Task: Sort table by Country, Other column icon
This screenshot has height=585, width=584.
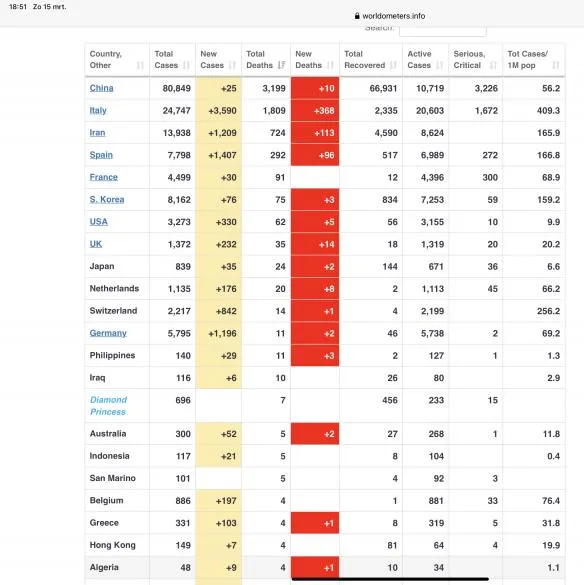Action: pos(140,65)
